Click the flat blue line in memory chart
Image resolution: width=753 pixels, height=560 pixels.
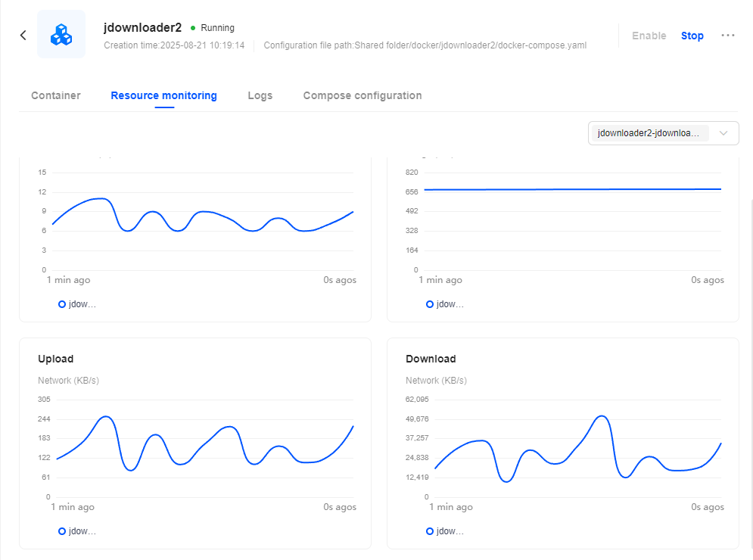[x=572, y=190]
